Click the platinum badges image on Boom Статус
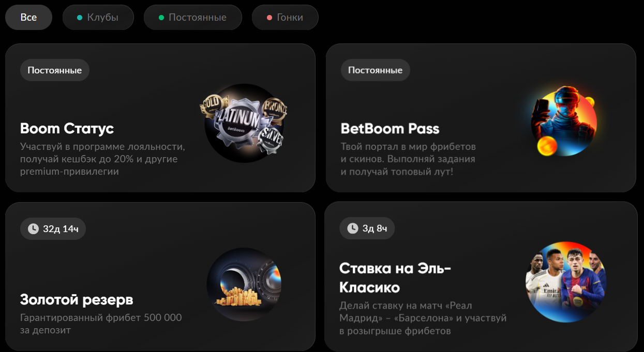This screenshot has height=352, width=644. (244, 123)
